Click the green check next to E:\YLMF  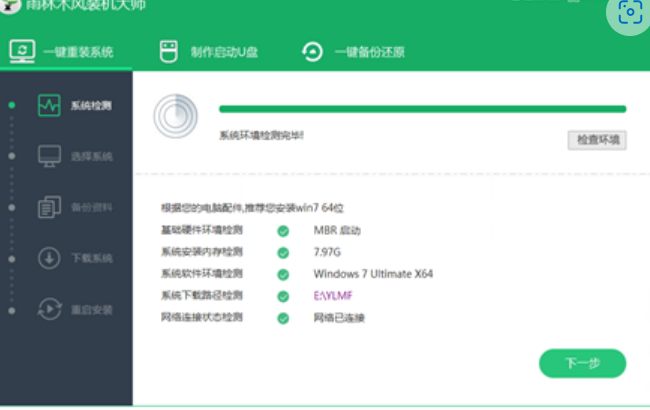click(283, 296)
